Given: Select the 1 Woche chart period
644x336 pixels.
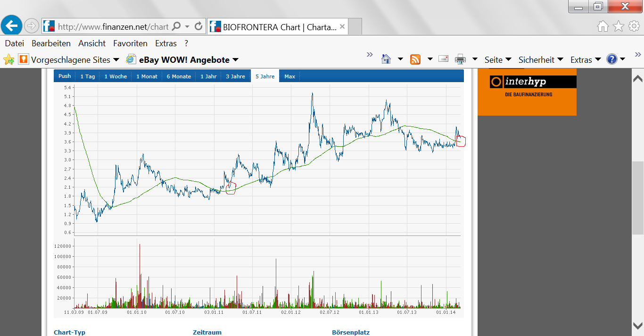Looking at the screenshot, I should (x=116, y=76).
